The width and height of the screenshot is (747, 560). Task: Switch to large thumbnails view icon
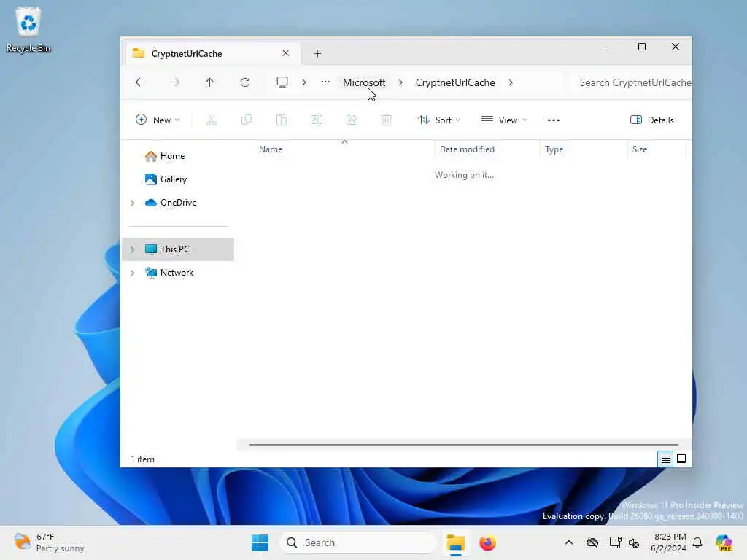681,459
